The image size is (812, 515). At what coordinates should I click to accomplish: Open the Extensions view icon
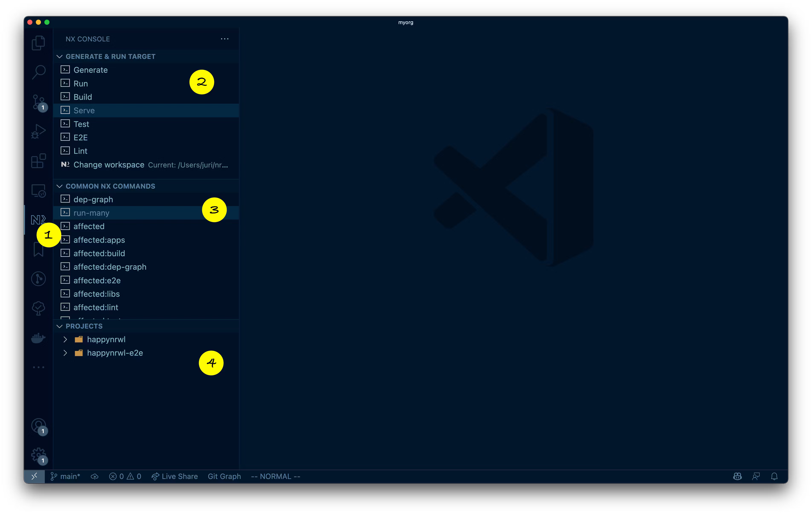tap(38, 161)
